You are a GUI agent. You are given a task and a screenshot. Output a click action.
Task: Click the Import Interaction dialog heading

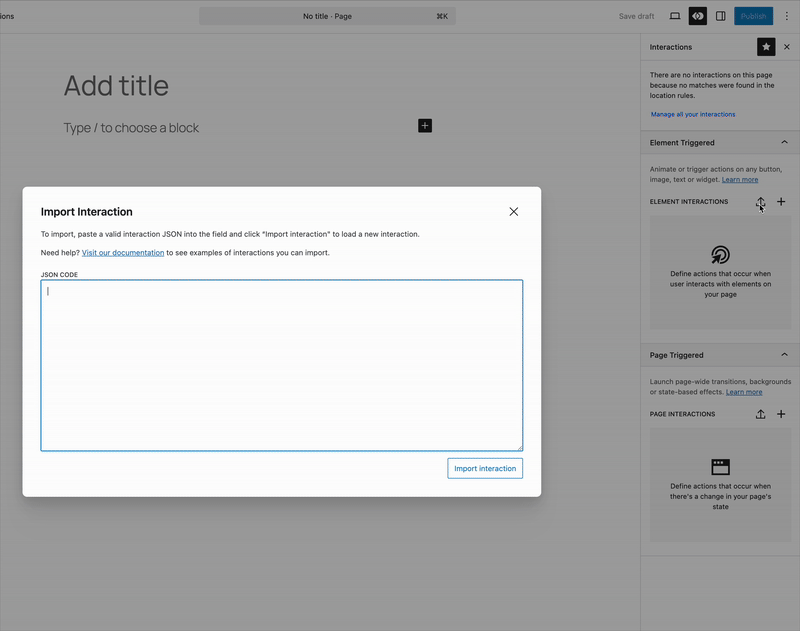(87, 212)
